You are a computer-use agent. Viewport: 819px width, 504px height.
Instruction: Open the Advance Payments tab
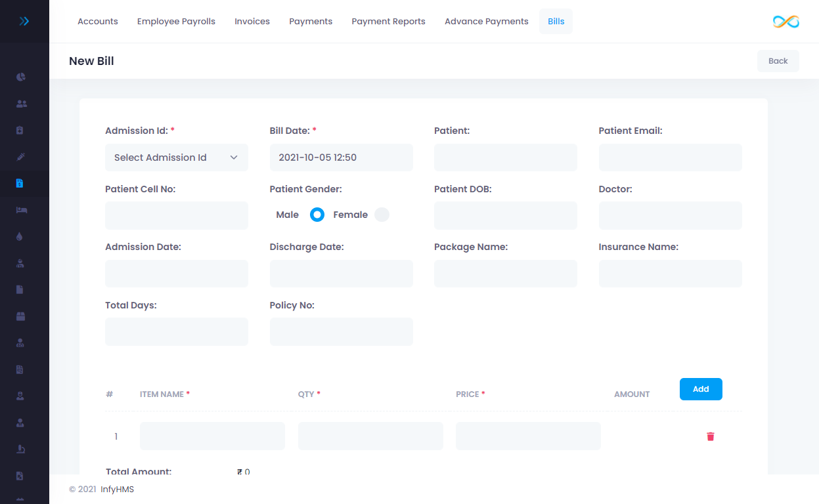(486, 22)
